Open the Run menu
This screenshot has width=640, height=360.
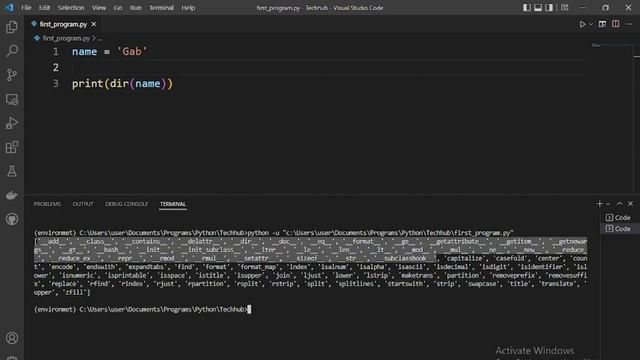tap(136, 8)
